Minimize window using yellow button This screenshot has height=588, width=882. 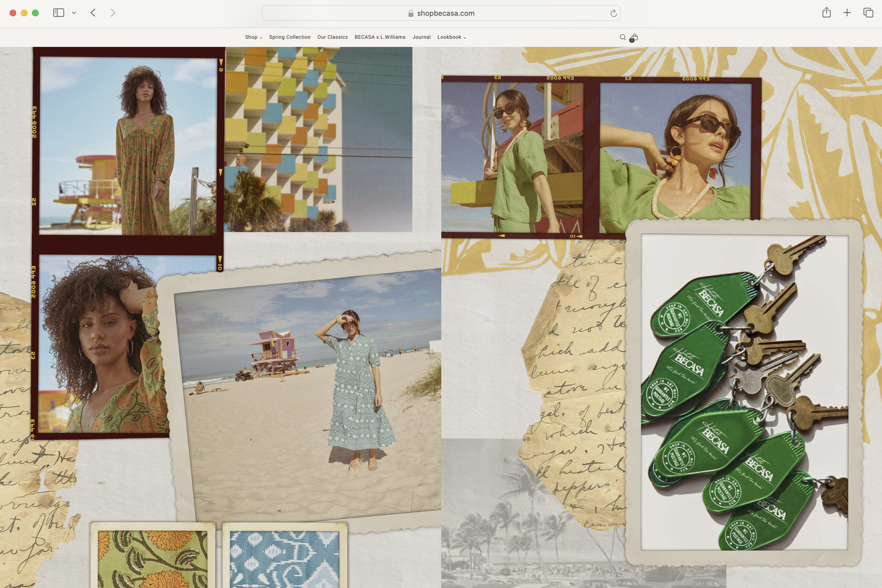[x=24, y=13]
